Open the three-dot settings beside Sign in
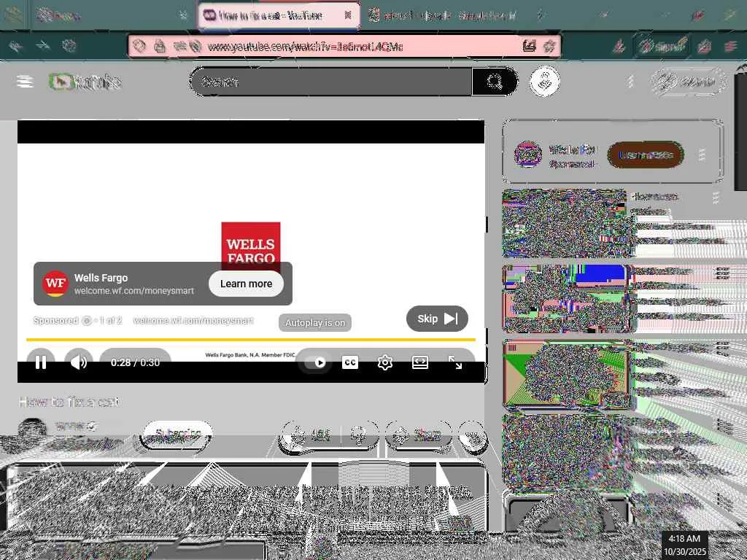 click(630, 82)
